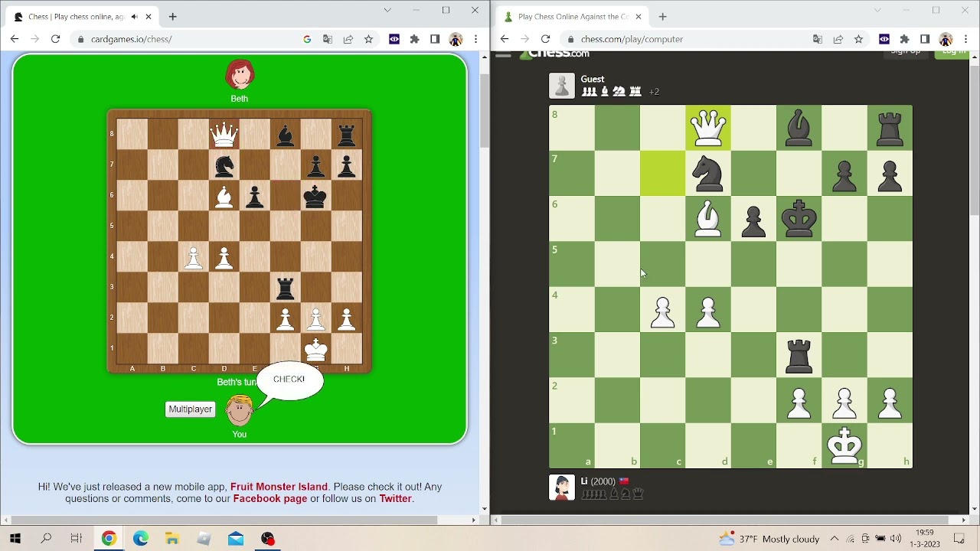Click the white king on g1 in chess.com
The height and width of the screenshot is (551, 980).
tap(844, 445)
